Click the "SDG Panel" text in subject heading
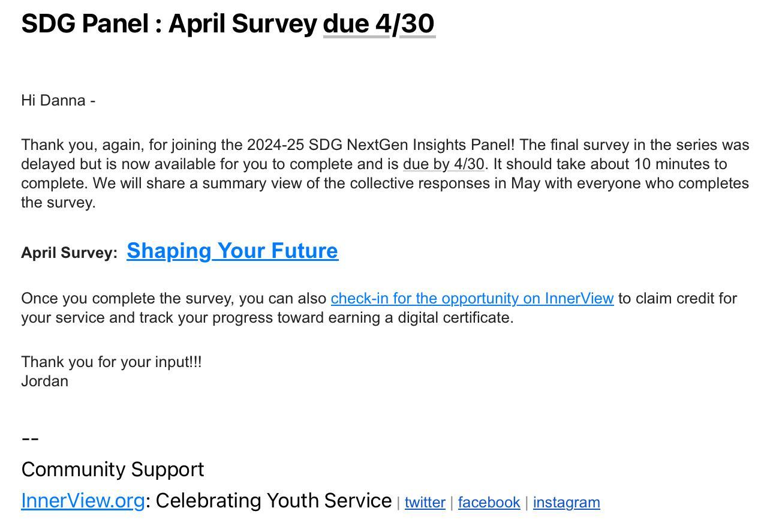 click(85, 24)
